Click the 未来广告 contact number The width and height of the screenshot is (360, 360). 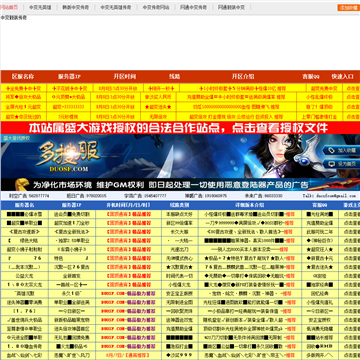(x=264, y=196)
